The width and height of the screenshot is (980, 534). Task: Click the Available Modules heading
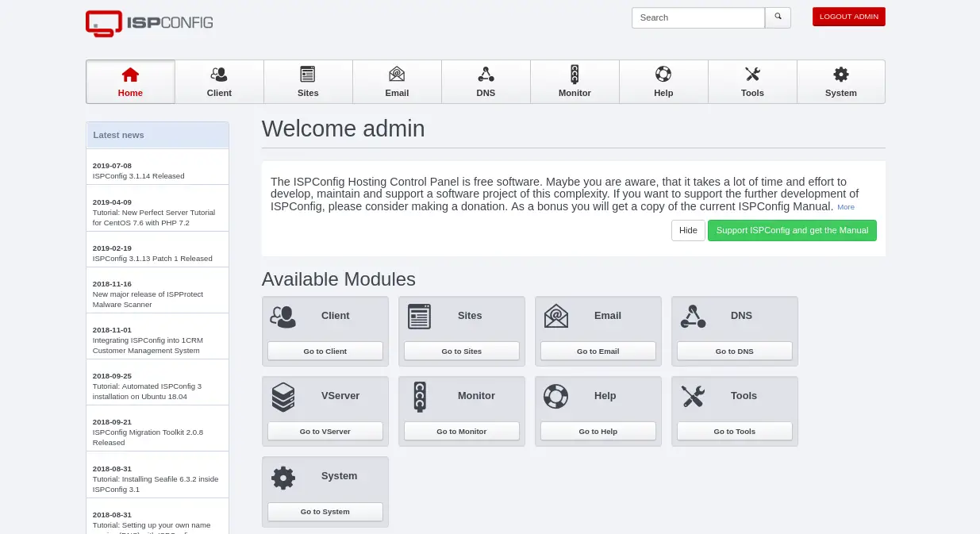pyautogui.click(x=339, y=279)
